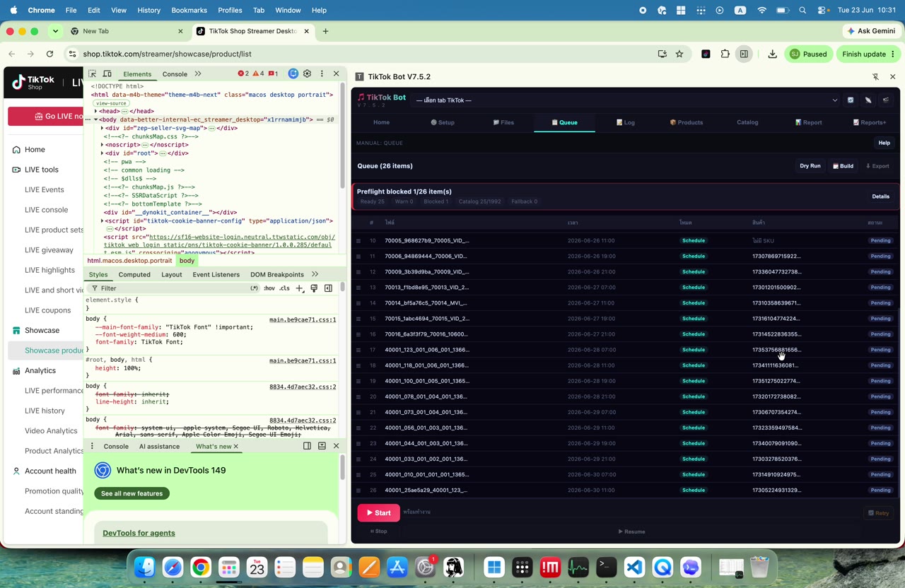Click the view-source badge under html tag
Viewport: 905px width, 588px height.
click(x=112, y=103)
